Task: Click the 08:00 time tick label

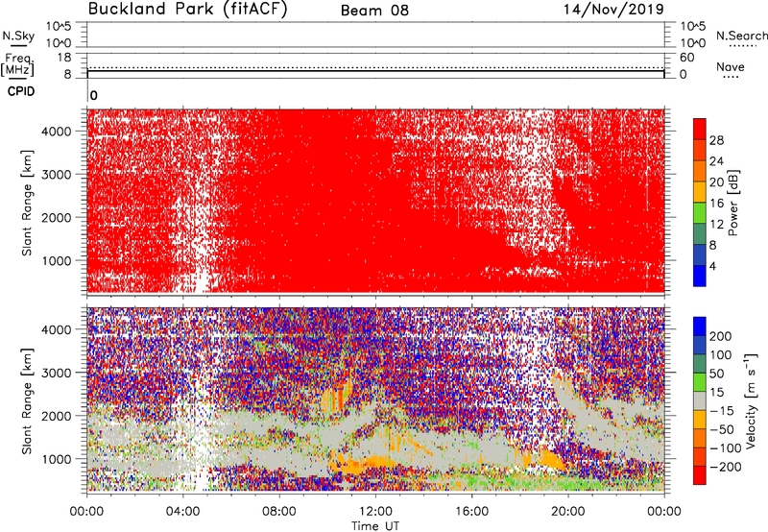Action: pos(279,512)
